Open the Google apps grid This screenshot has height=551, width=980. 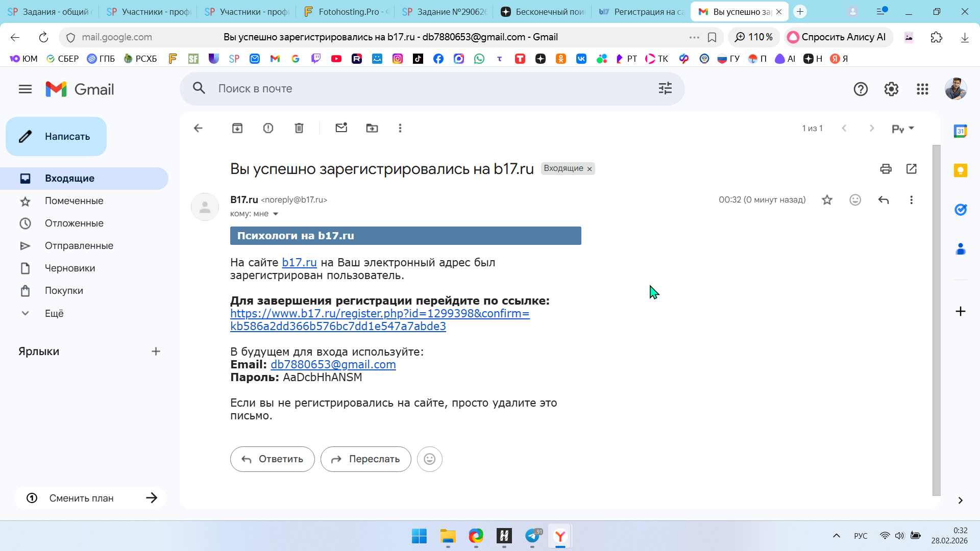(x=922, y=89)
